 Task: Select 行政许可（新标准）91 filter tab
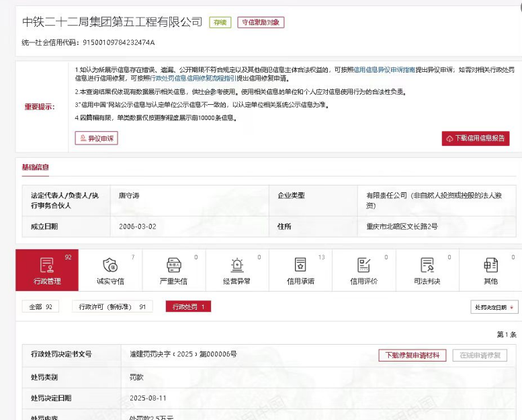tap(112, 306)
